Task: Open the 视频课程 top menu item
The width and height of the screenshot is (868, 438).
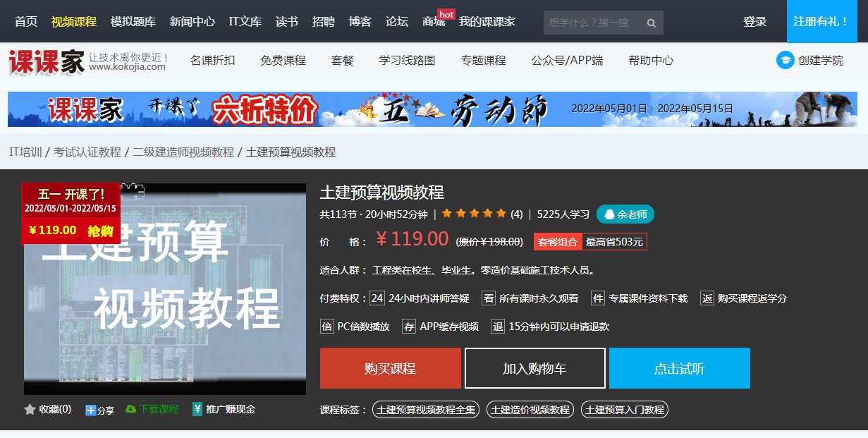Action: tap(74, 22)
